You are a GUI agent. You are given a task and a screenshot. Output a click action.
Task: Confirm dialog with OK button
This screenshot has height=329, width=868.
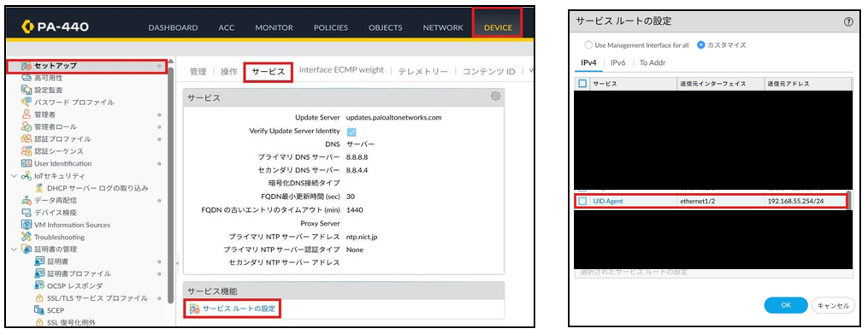coord(786,305)
